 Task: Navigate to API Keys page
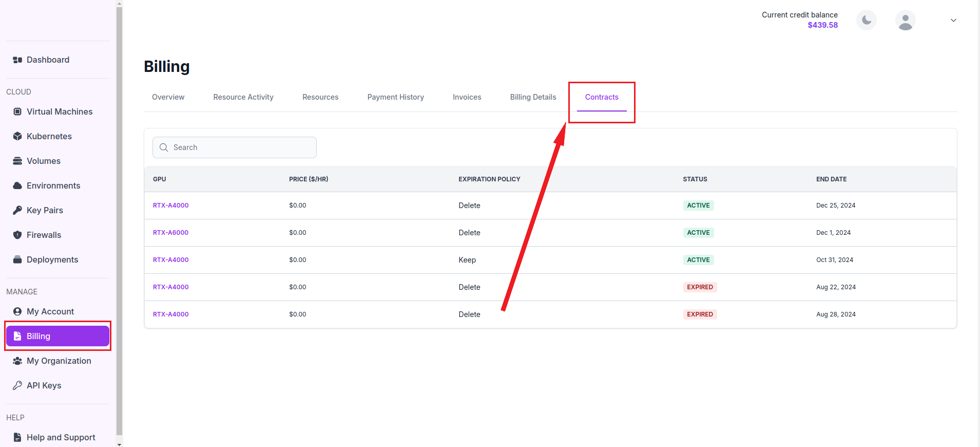(x=44, y=386)
